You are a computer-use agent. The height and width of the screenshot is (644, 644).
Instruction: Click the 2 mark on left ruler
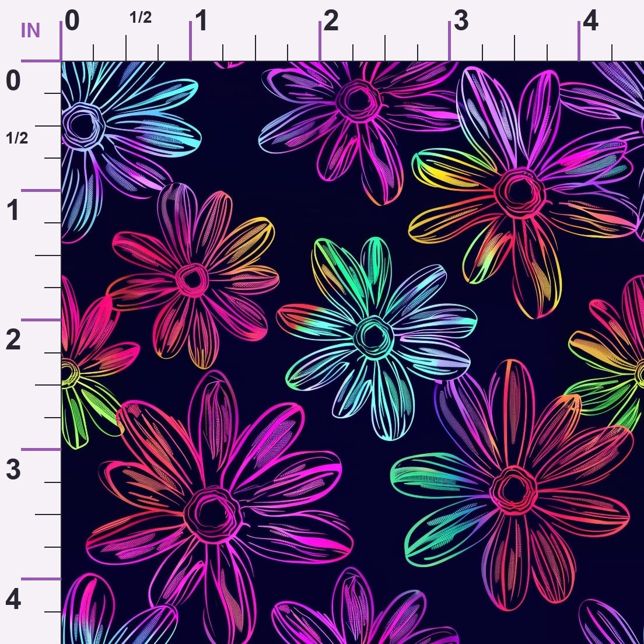tap(13, 339)
